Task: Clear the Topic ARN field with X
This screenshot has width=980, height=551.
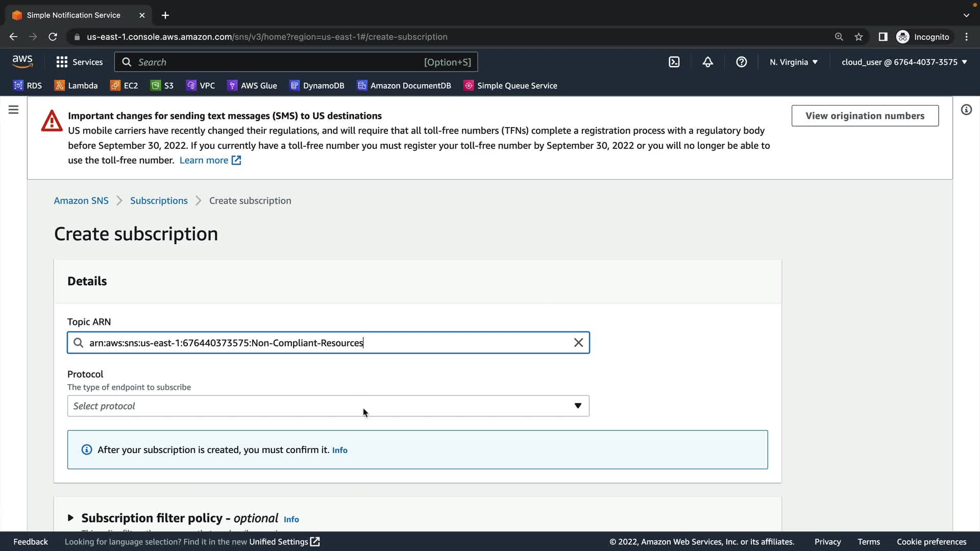Action: pos(578,343)
